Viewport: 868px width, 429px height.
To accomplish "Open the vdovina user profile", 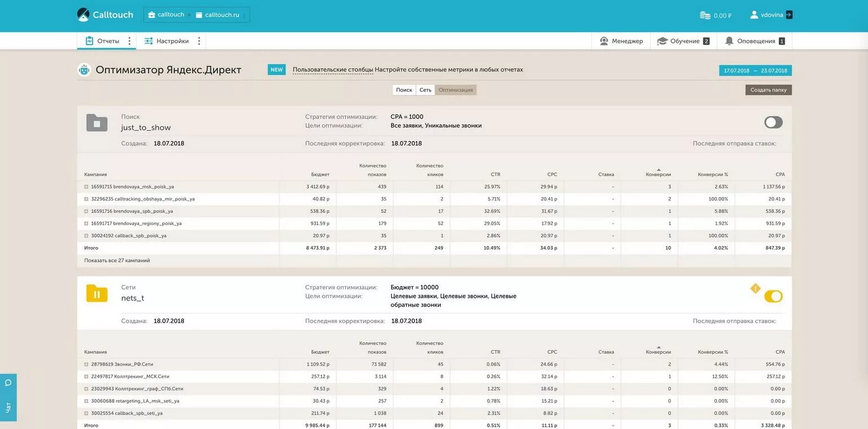I will click(766, 15).
